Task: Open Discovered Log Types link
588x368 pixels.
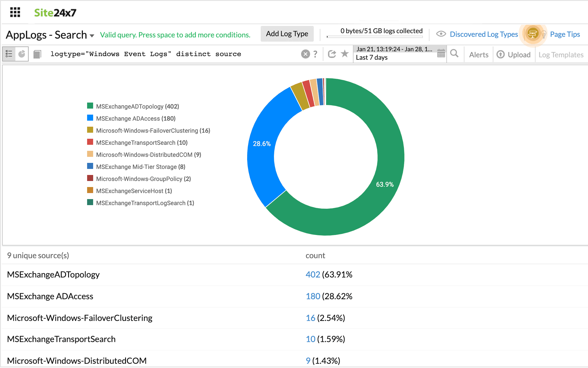Action: tap(484, 34)
